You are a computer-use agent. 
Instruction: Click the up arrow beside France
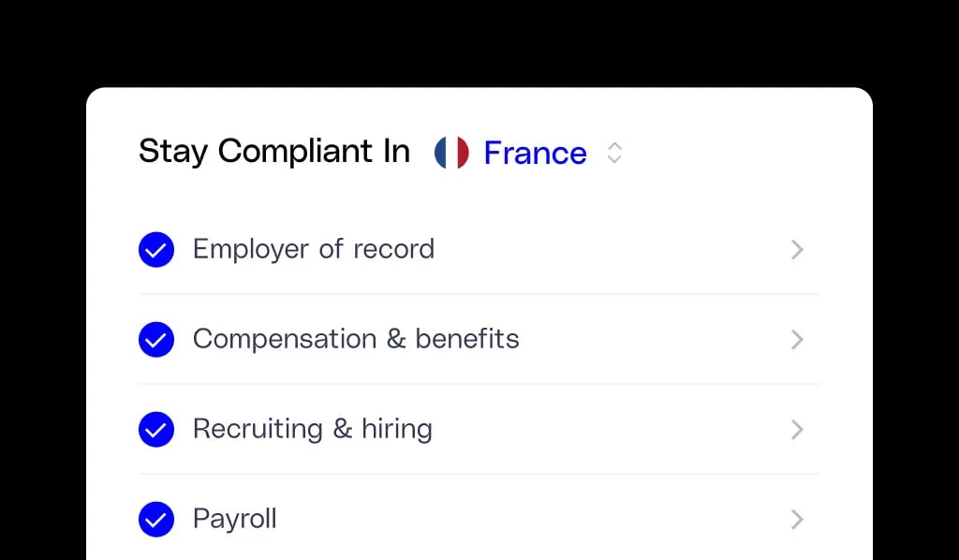coord(614,146)
